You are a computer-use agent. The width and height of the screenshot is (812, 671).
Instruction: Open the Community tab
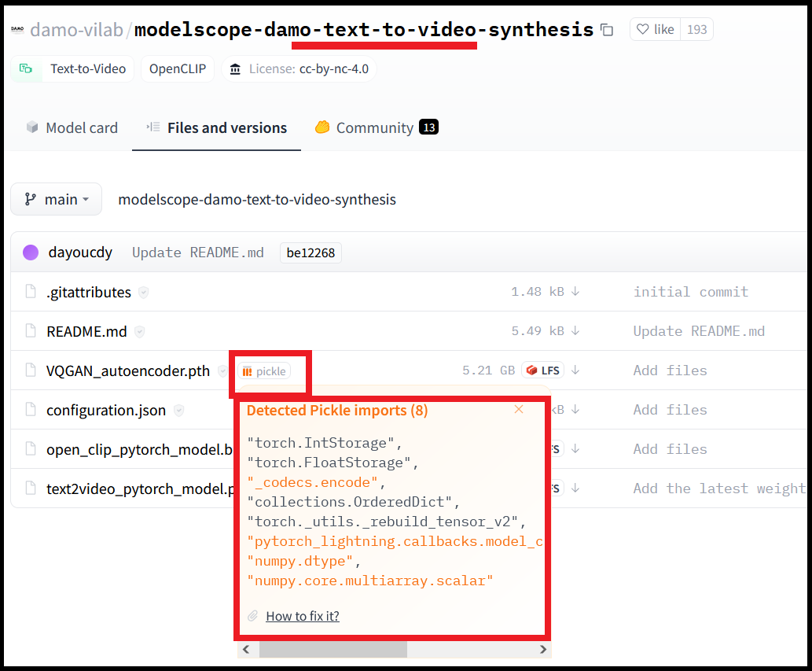(377, 127)
